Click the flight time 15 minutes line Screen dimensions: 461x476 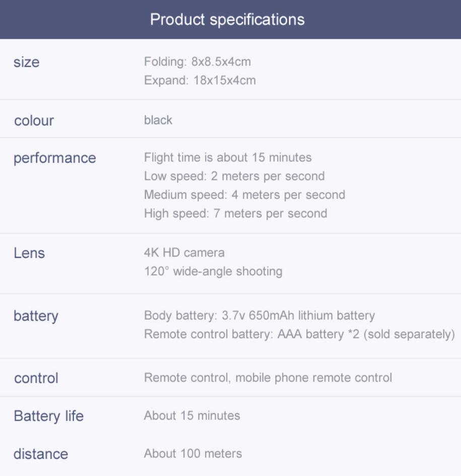228,157
